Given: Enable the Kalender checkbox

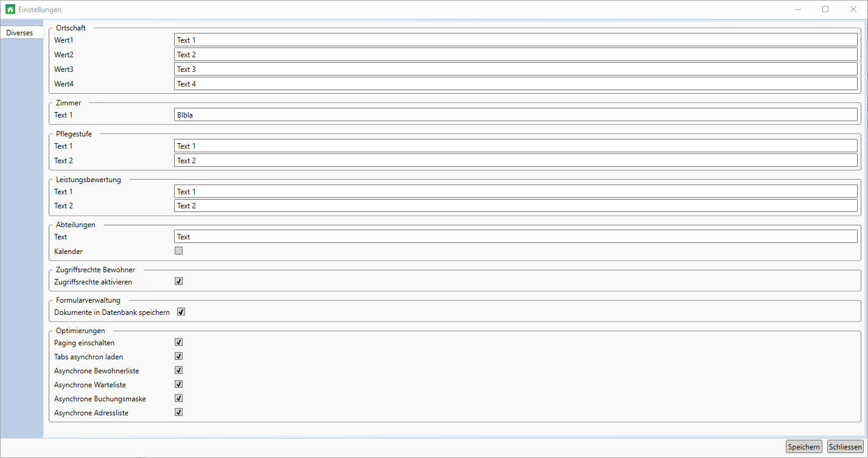Looking at the screenshot, I should [179, 250].
